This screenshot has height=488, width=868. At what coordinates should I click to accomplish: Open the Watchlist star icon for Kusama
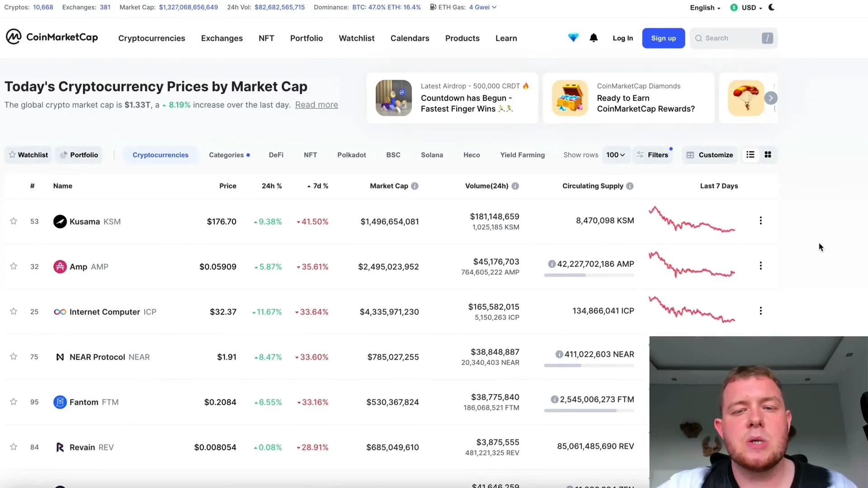click(13, 221)
